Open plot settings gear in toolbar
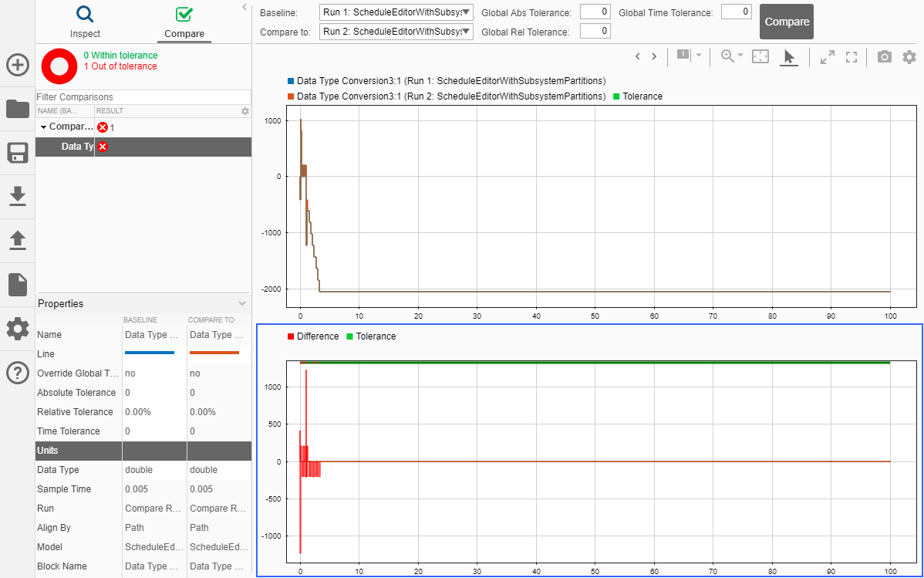Viewport: 924px width, 578px height. click(909, 57)
